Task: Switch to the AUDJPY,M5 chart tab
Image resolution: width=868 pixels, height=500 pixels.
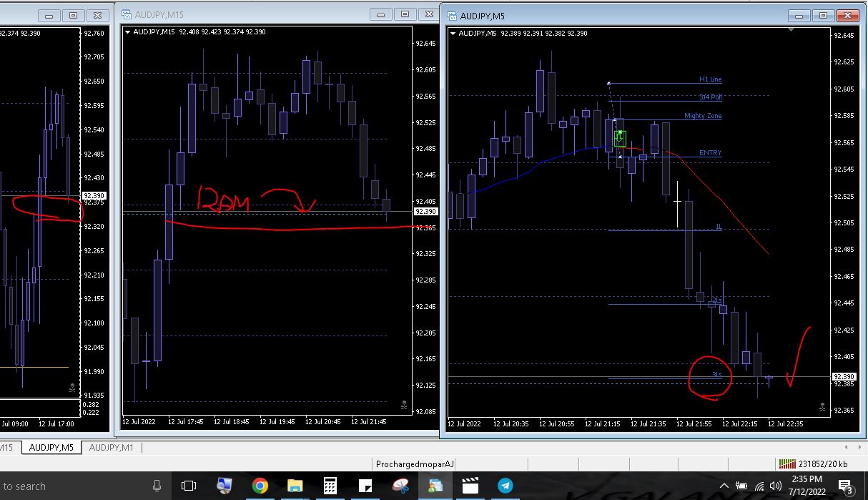Action: (x=51, y=447)
